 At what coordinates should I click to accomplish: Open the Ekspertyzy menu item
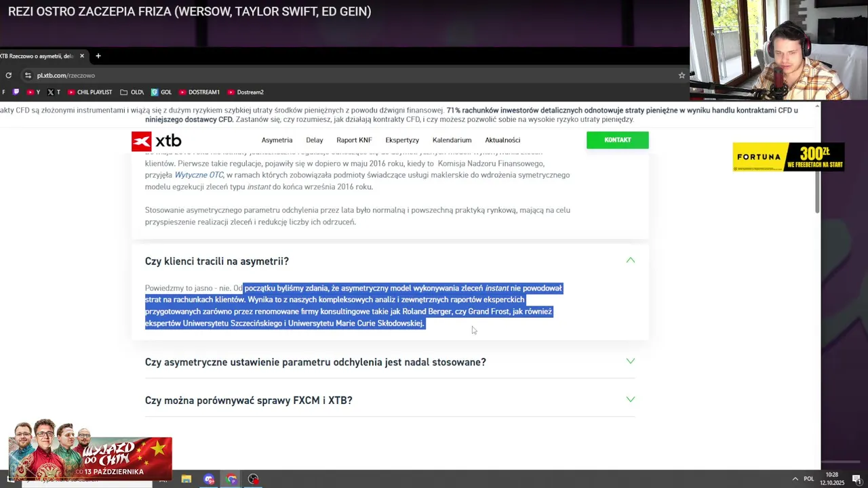click(402, 140)
